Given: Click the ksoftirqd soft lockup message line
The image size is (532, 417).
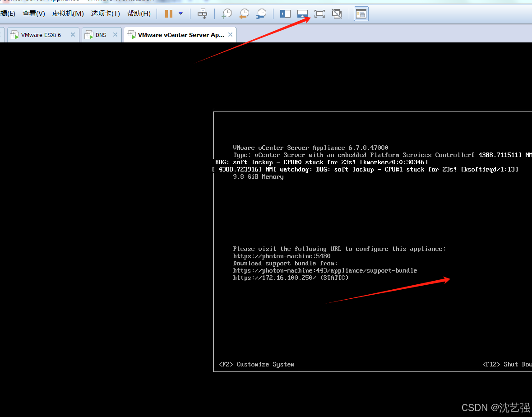Looking at the screenshot, I should tap(365, 170).
